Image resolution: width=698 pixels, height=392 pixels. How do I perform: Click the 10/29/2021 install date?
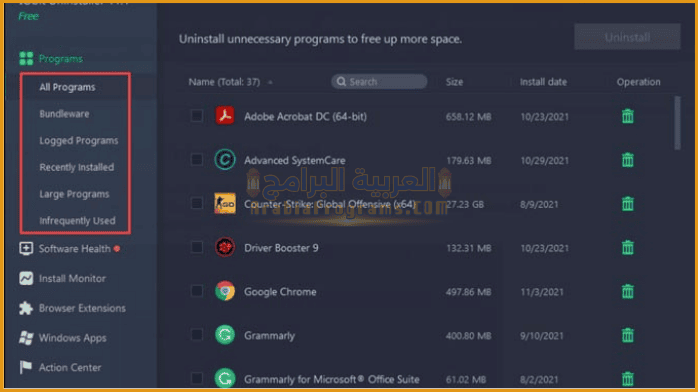(544, 161)
